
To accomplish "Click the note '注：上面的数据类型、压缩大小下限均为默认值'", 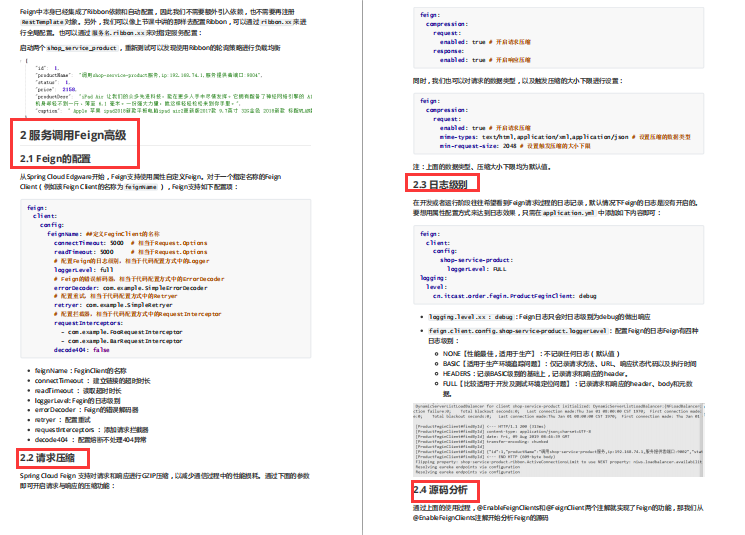I will pyautogui.click(x=482, y=167).
